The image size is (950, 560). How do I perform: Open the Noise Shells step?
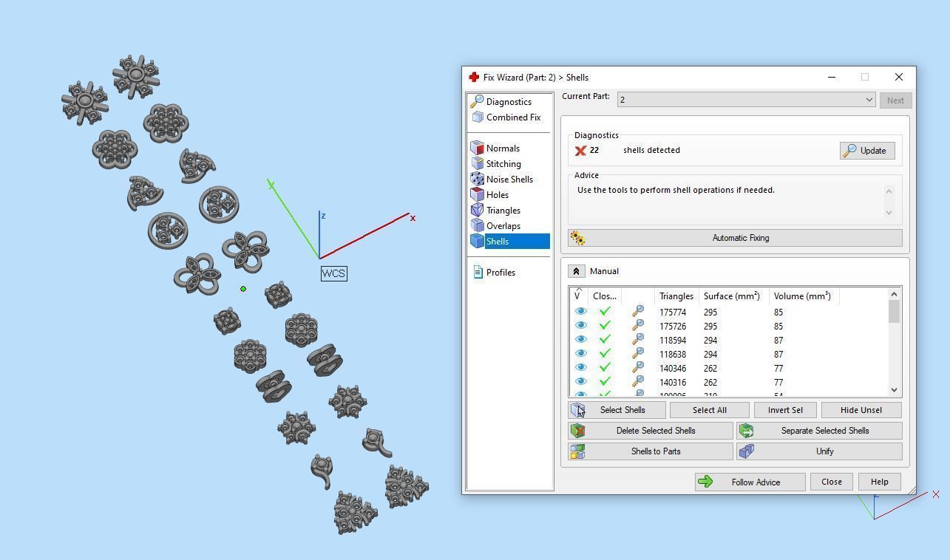509,180
